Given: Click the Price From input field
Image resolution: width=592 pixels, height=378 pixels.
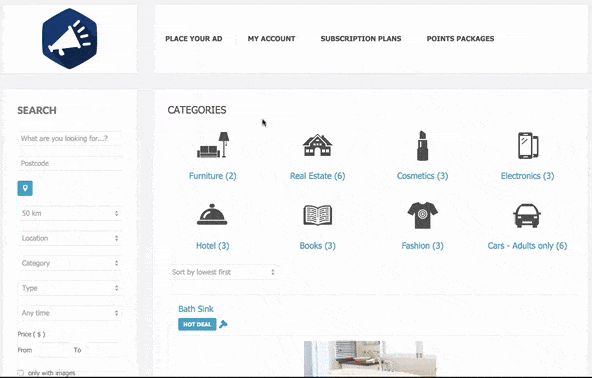Looking at the screenshot, I should 51,350.
